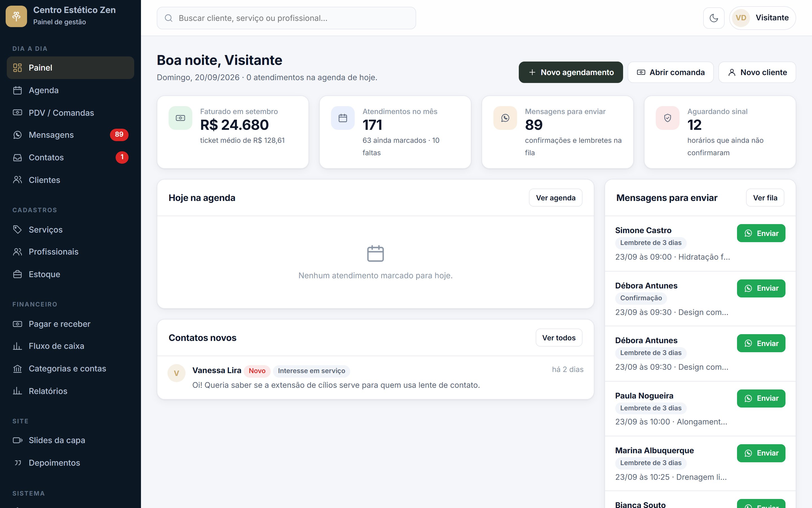Click Ver fila button

point(765,198)
